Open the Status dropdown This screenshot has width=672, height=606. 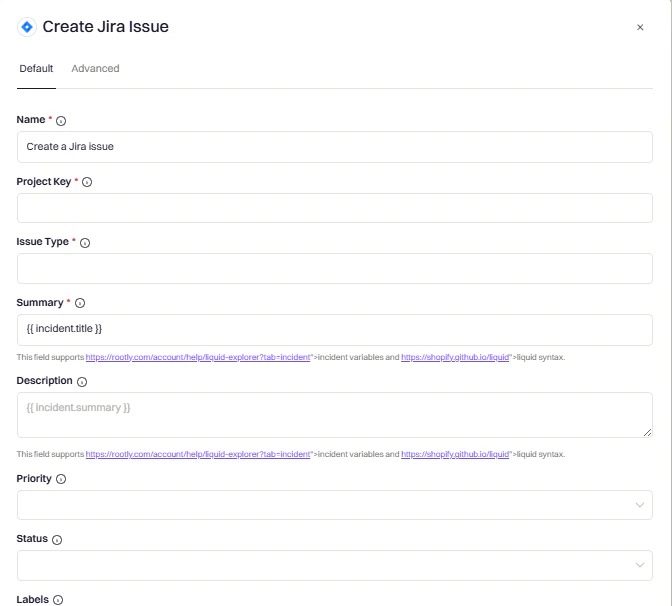[x=335, y=565]
